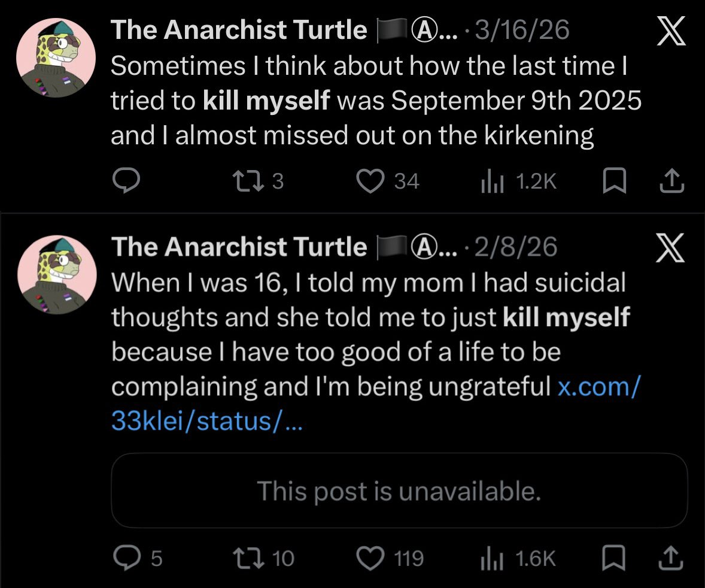Open X logo on second post
Viewport: 705px width, 588px height.
click(x=670, y=248)
